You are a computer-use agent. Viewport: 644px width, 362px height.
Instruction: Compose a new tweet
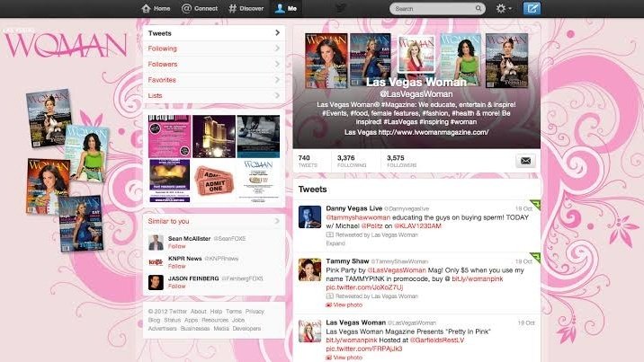coord(532,8)
